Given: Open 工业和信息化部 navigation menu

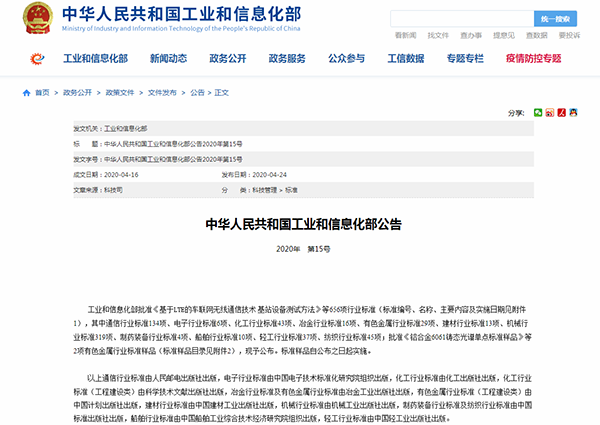Looking at the screenshot, I should (x=95, y=59).
